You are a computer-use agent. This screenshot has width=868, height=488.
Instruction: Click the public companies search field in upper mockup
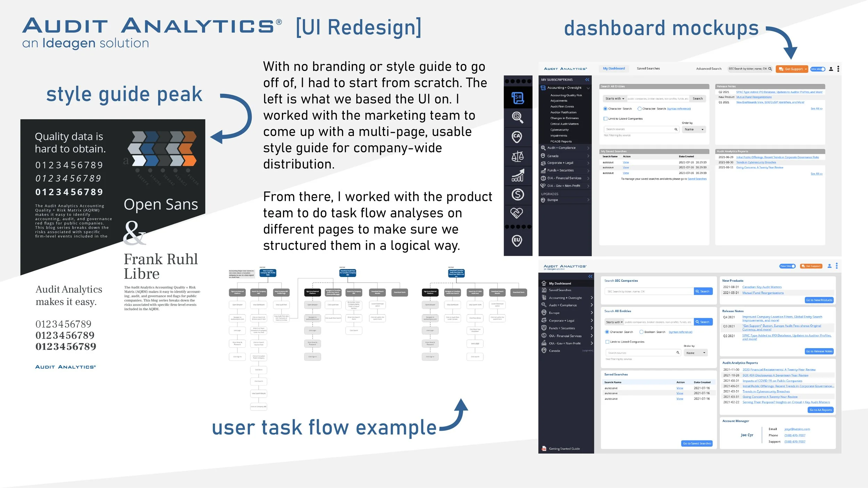[658, 99]
